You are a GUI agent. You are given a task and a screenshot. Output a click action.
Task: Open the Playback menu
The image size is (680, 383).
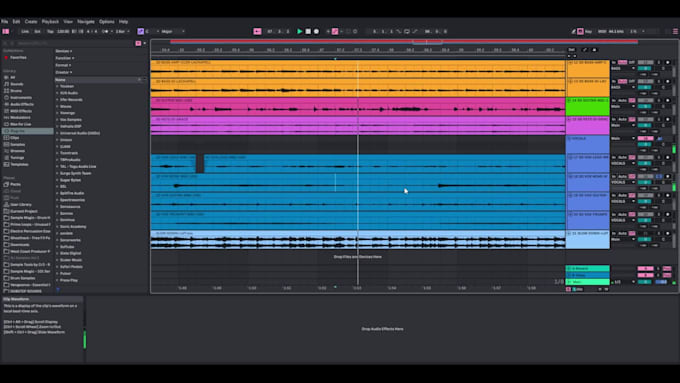[50, 21]
